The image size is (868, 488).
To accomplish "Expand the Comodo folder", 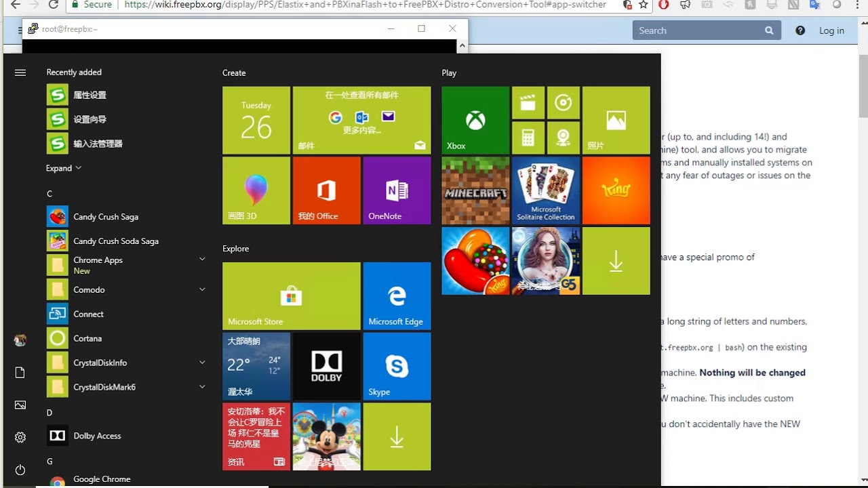I will (x=202, y=289).
